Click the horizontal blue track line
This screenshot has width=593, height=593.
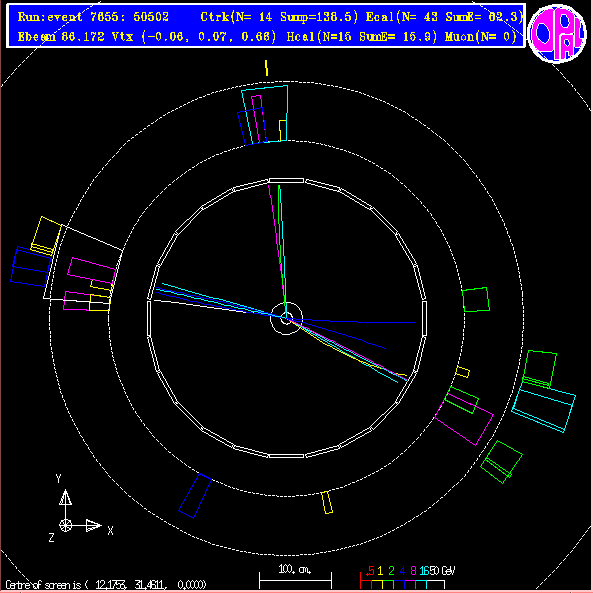[x=355, y=321]
